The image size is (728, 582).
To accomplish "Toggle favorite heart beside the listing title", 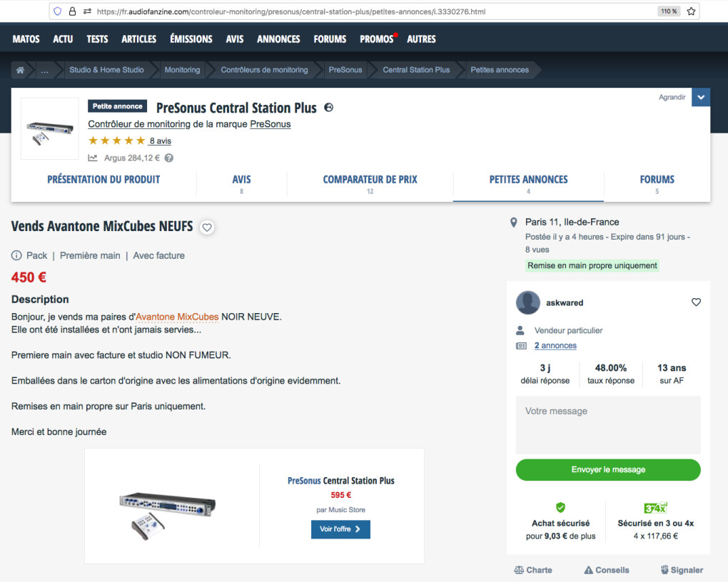I will [x=207, y=228].
